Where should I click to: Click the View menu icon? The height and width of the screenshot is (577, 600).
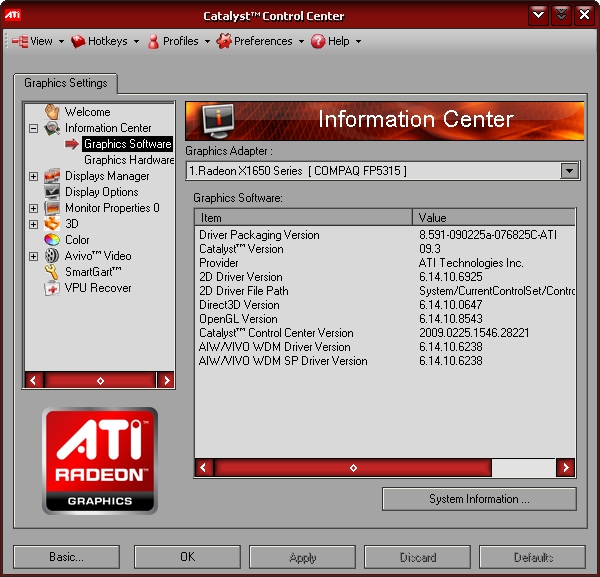click(20, 41)
